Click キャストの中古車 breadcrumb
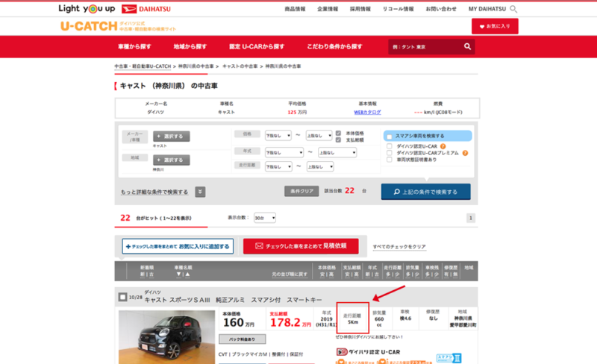 coord(240,66)
